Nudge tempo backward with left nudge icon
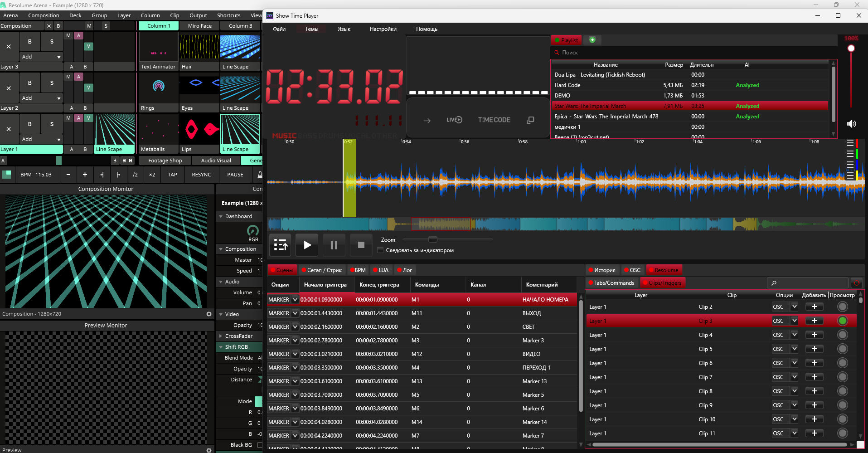868x453 pixels. point(102,175)
